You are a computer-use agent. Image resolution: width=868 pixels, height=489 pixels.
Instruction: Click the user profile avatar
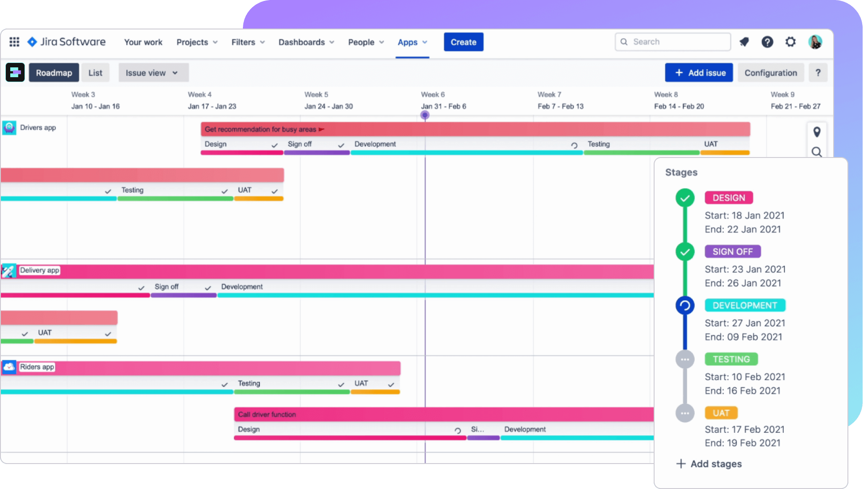click(815, 42)
